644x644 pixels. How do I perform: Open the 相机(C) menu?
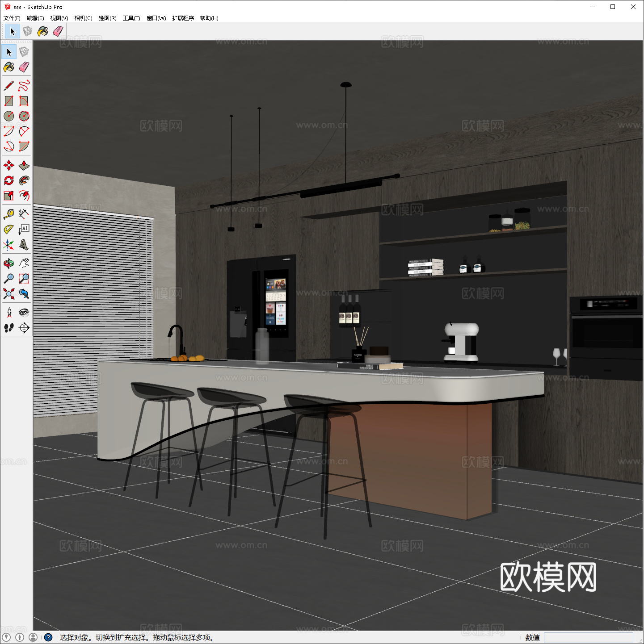pyautogui.click(x=83, y=18)
